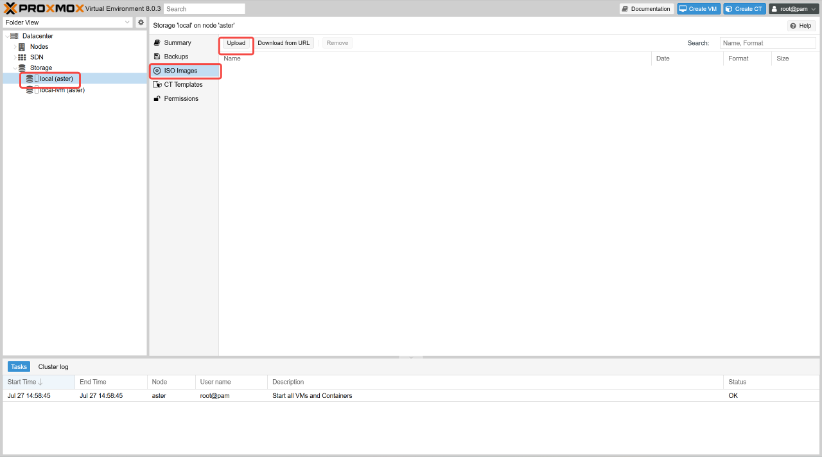This screenshot has height=458, width=822.
Task: Select the Datacenter tree item
Action: point(37,36)
